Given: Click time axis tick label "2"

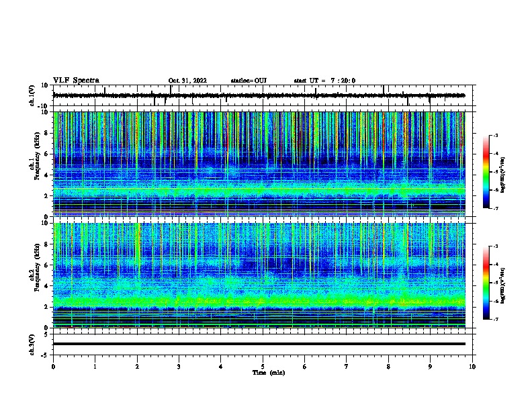Looking at the screenshot, I should 137,367.
